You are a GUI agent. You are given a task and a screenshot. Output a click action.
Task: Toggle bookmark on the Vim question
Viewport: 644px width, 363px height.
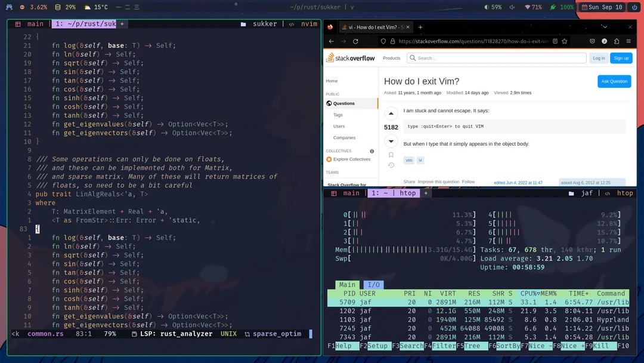[x=391, y=154]
